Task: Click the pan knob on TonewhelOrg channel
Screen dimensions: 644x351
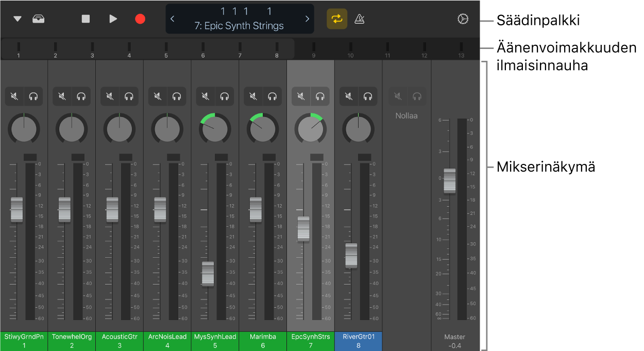Action: 72,129
